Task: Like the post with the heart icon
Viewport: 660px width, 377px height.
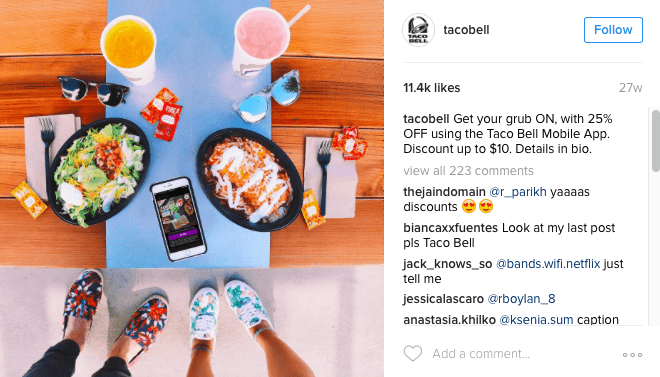Action: click(412, 353)
